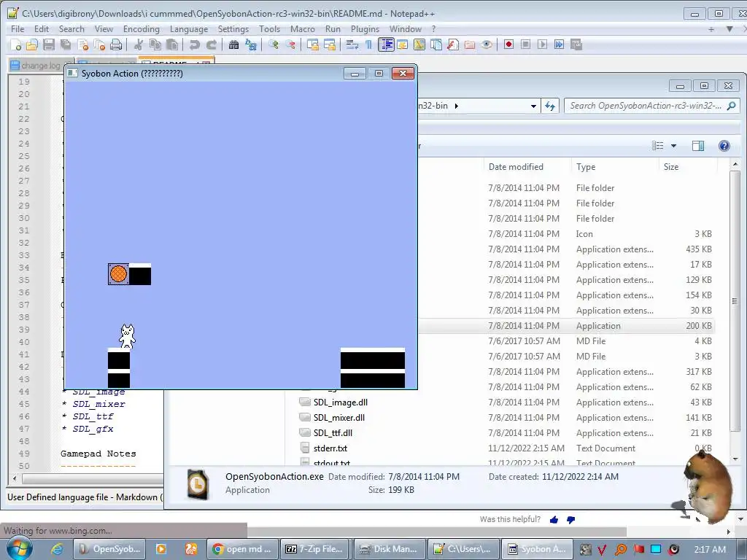This screenshot has width=747, height=560.
Task: Open the Edit menu
Action: pyautogui.click(x=42, y=29)
